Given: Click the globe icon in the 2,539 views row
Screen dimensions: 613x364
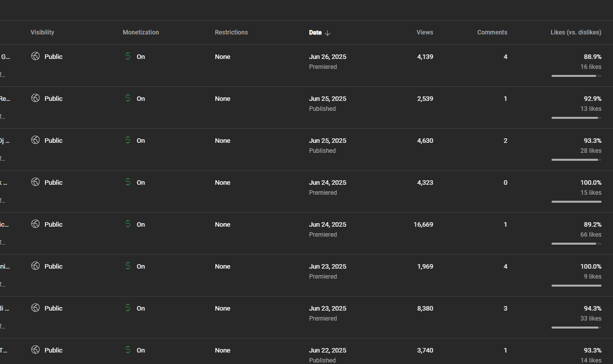Looking at the screenshot, I should [x=35, y=98].
